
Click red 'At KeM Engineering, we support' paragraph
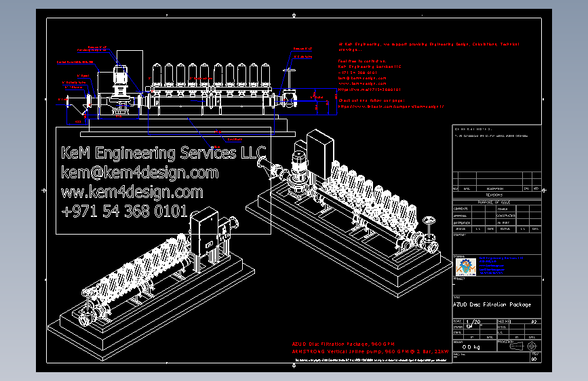(x=429, y=47)
